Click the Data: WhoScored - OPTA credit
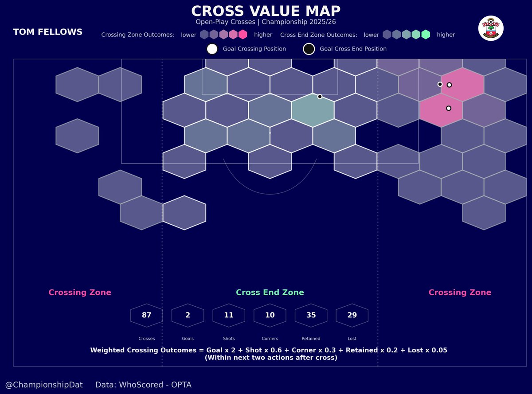Viewport: 532px width, 394px height. tap(144, 385)
